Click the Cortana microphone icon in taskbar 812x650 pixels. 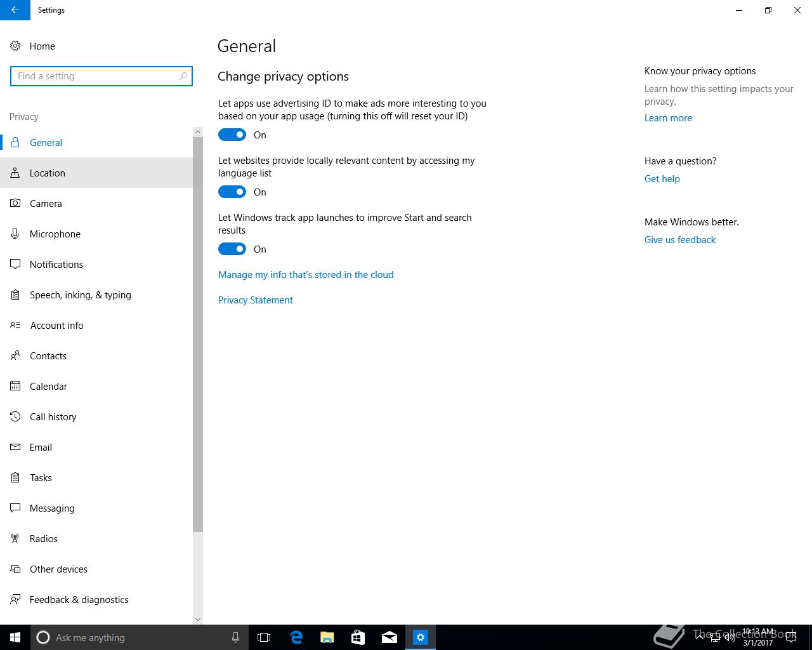click(235, 637)
